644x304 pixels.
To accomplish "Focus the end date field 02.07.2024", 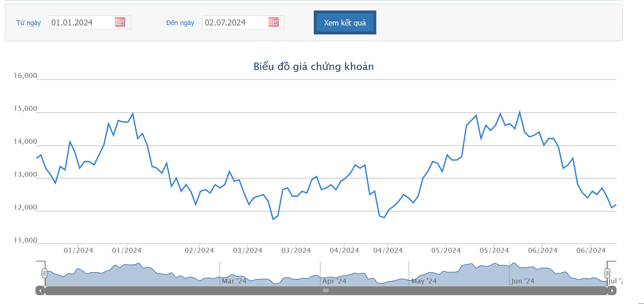I will click(x=234, y=22).
